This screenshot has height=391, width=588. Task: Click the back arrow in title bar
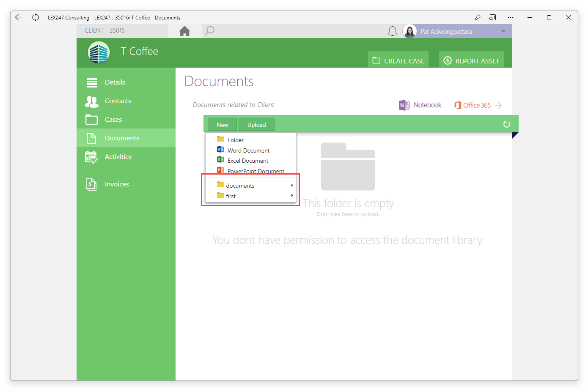pos(19,17)
